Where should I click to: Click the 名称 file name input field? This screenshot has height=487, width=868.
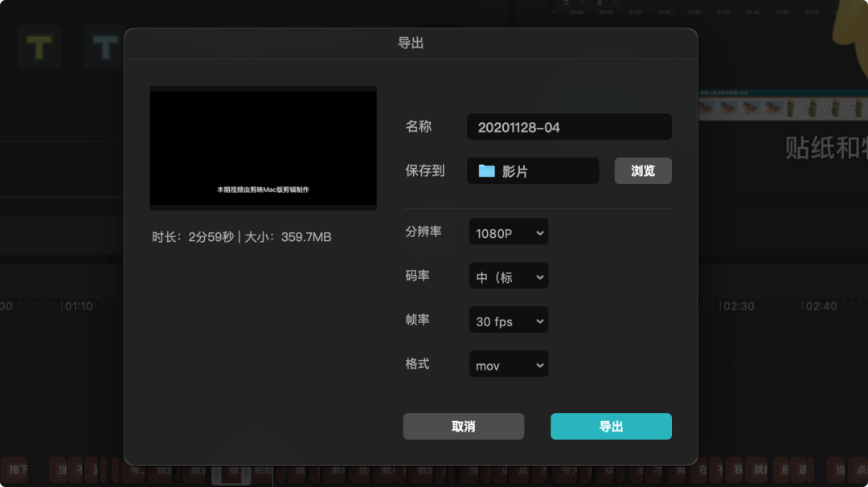point(569,127)
